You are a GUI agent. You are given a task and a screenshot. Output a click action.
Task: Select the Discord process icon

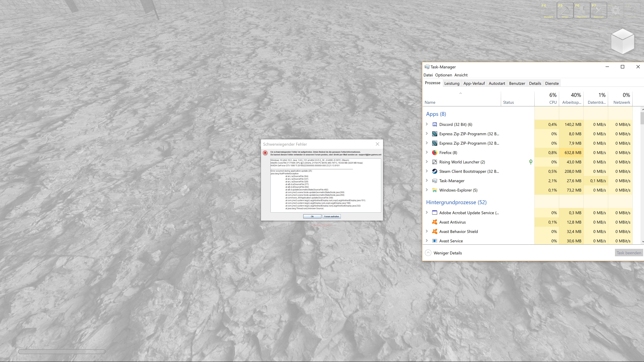[x=435, y=124]
